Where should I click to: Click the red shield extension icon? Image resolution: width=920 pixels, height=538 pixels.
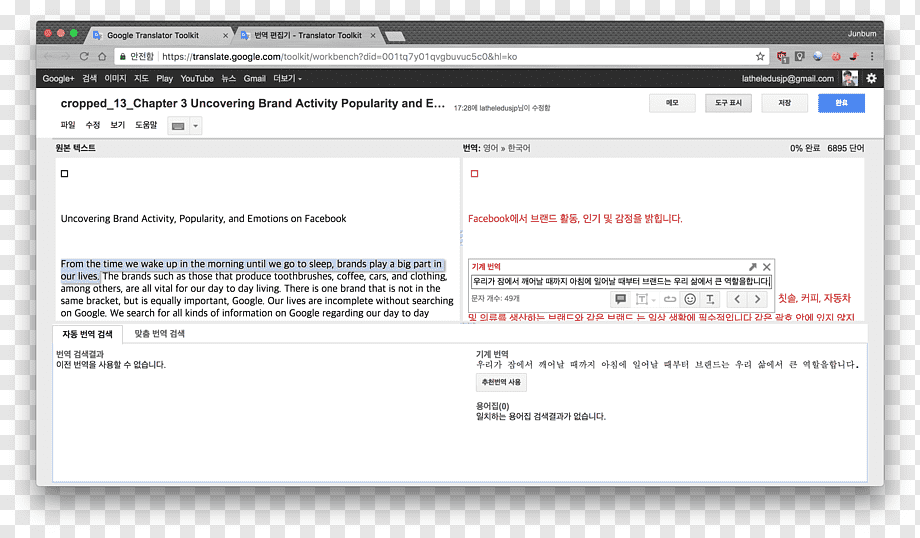[782, 56]
